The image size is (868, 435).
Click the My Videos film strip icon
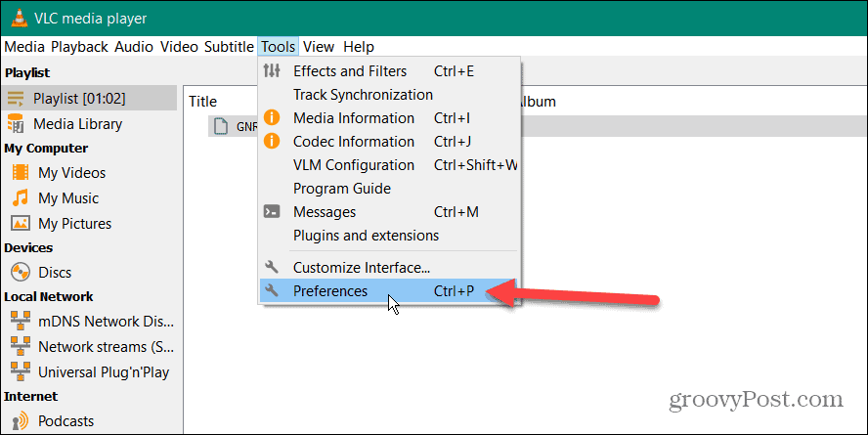click(21, 173)
